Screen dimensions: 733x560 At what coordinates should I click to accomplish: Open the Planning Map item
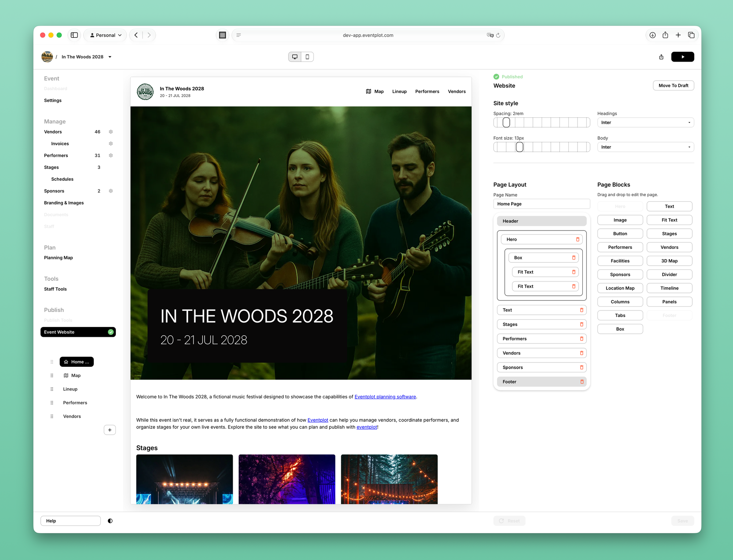(58, 258)
